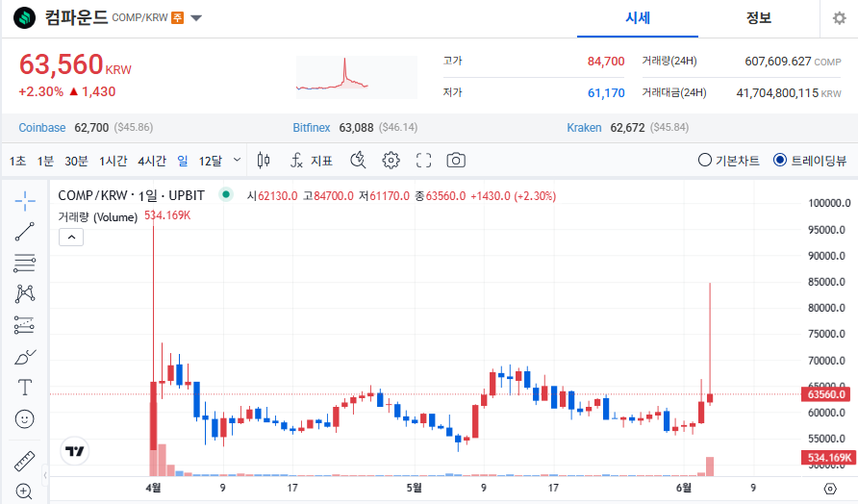The width and height of the screenshot is (858, 504).
Task: Open the Bitfinex price link
Action: click(312, 128)
